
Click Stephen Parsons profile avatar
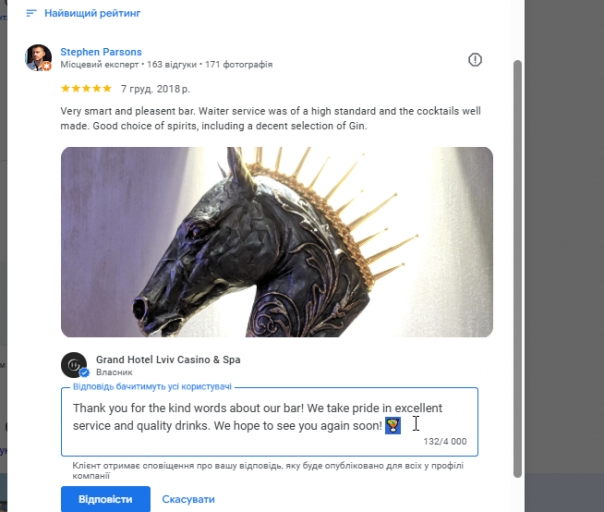(x=38, y=57)
